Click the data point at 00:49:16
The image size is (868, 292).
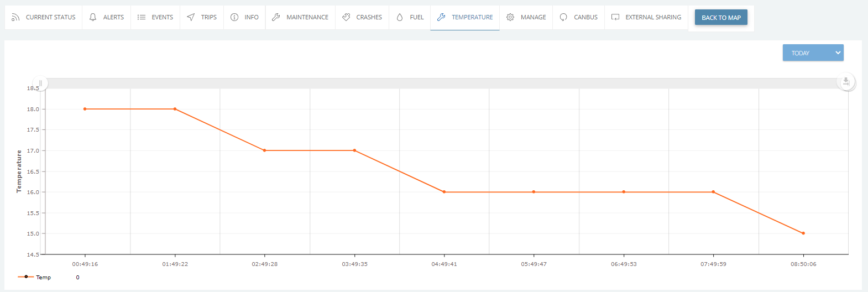[85, 109]
